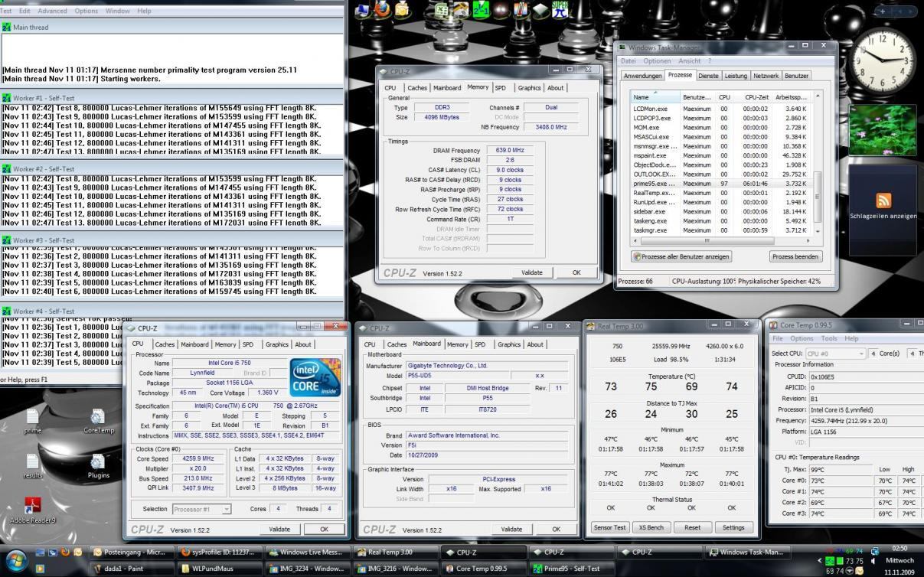Select the taskmgr.exe process row

(x=722, y=230)
